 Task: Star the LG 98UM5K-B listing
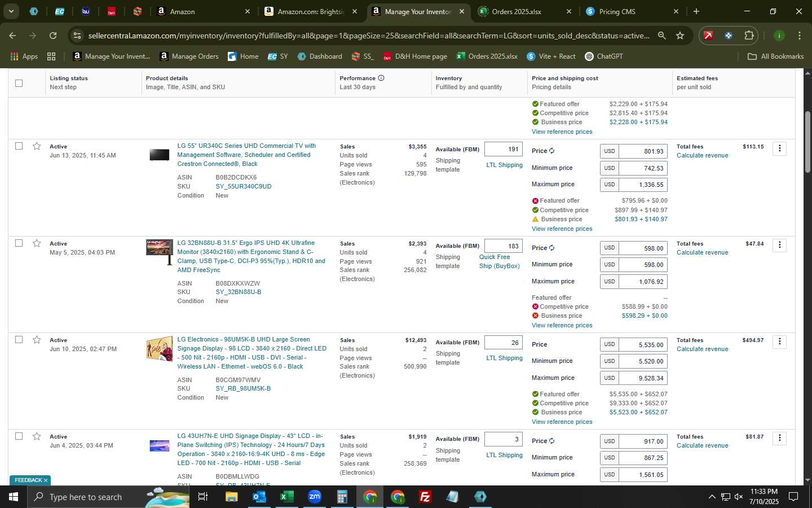[x=37, y=340]
